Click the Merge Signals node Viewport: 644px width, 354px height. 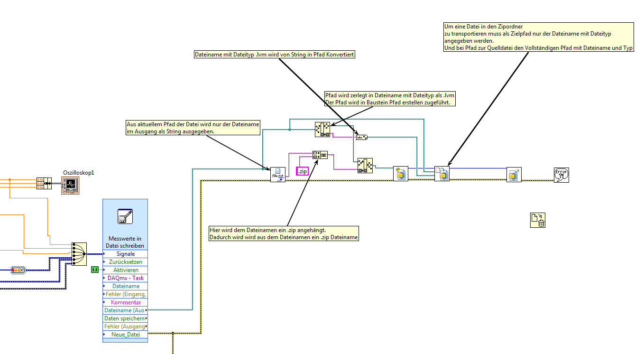coord(80,254)
